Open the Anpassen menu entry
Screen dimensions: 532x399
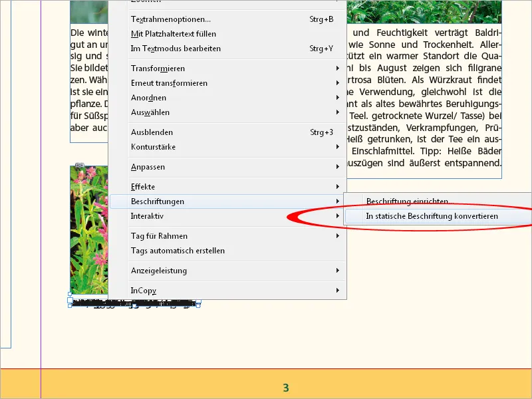point(147,167)
